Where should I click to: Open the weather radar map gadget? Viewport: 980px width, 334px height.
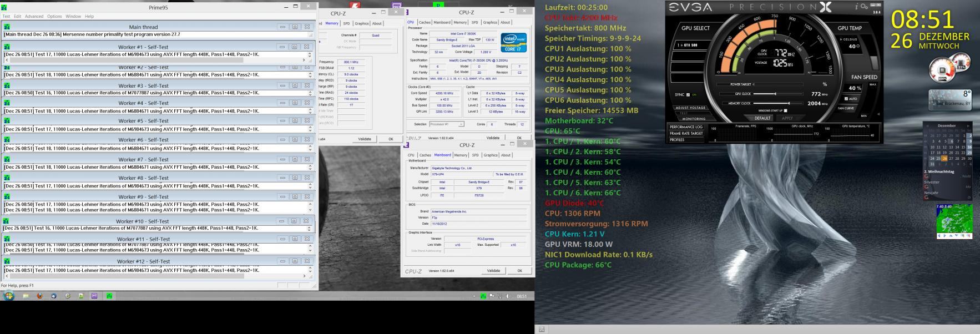[x=954, y=221]
